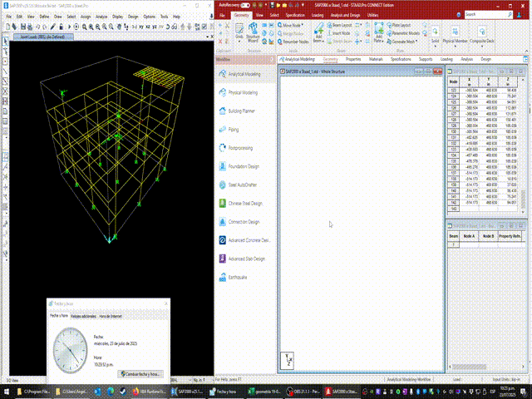
Task: Click the STAAD.Pro search field
Action: pyautogui.click(x=488, y=15)
